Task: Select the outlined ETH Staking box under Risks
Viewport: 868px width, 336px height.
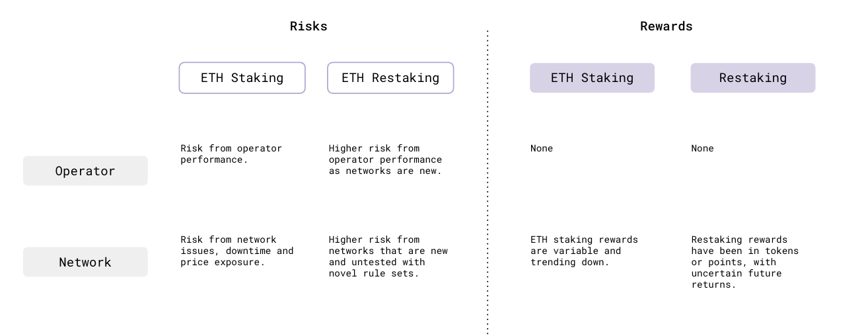Action: pyautogui.click(x=242, y=78)
